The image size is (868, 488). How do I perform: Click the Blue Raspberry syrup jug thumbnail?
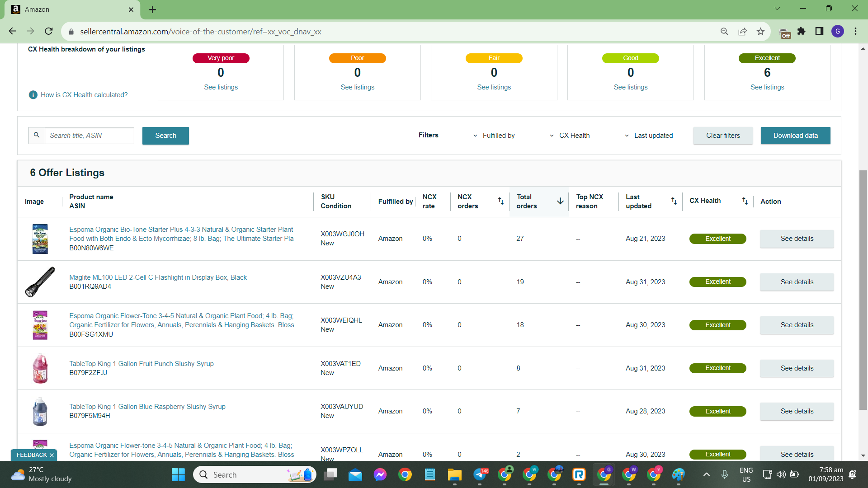tap(40, 411)
